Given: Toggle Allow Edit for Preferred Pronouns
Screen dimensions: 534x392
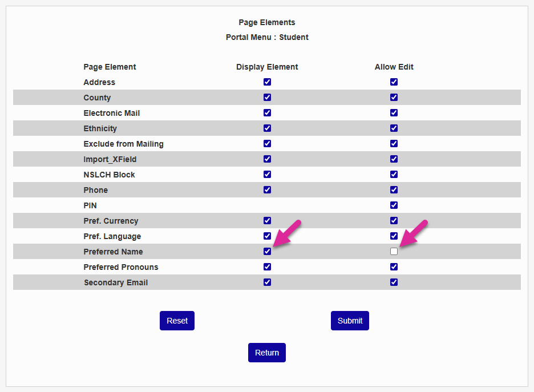Looking at the screenshot, I should click(394, 267).
